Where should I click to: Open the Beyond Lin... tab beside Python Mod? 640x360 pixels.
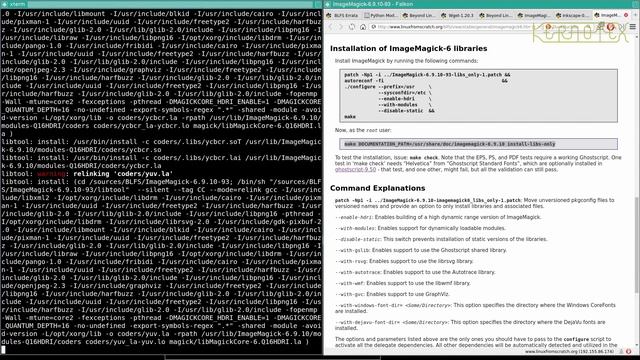click(x=419, y=16)
